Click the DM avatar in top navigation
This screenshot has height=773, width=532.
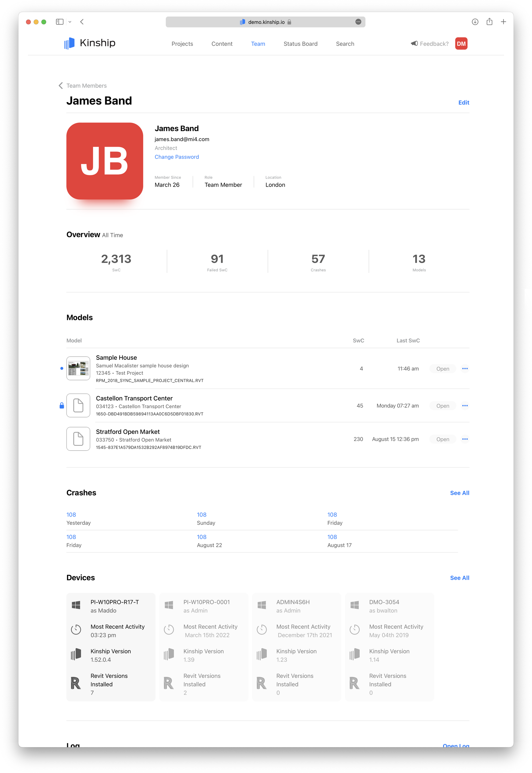click(x=461, y=43)
